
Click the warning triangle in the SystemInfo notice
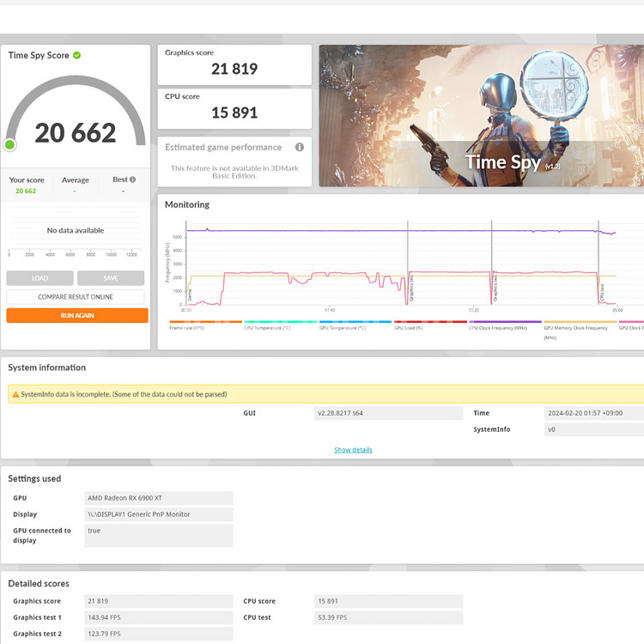tap(15, 394)
